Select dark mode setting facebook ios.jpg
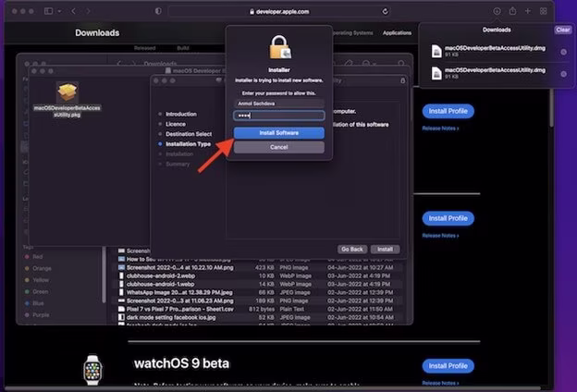The width and height of the screenshot is (577, 392). [x=260, y=317]
